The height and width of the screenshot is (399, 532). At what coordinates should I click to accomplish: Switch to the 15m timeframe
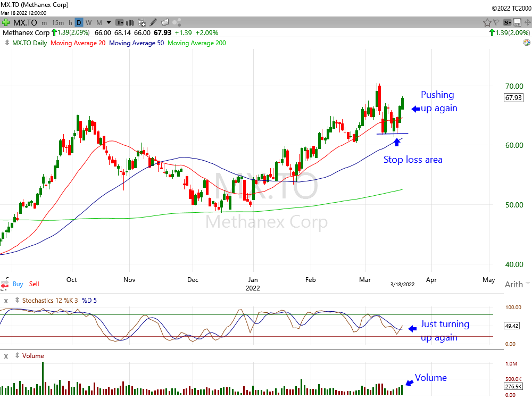click(57, 23)
